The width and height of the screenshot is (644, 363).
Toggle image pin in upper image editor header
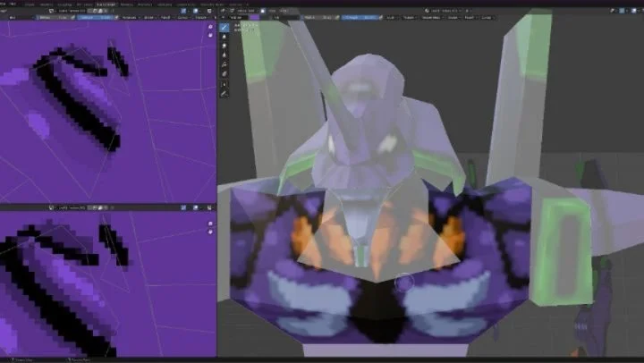[113, 11]
